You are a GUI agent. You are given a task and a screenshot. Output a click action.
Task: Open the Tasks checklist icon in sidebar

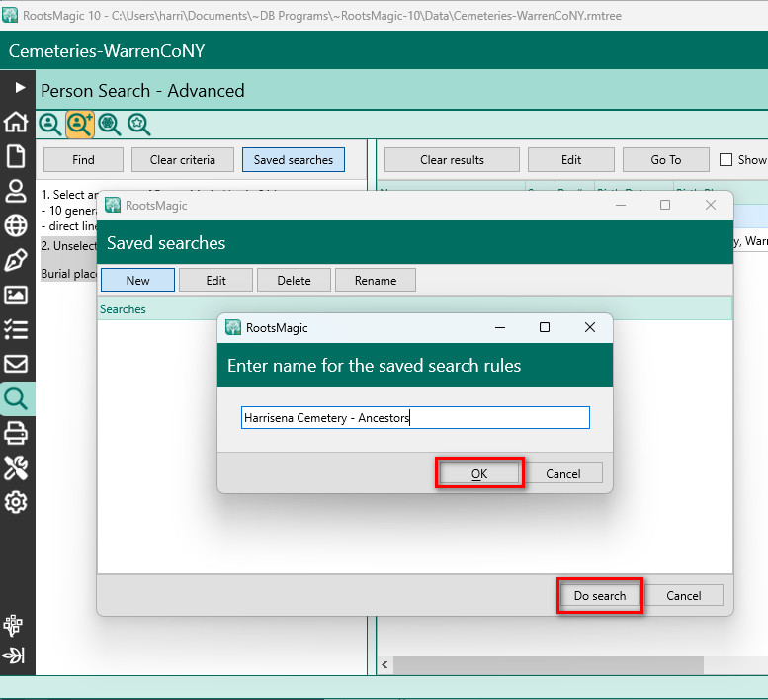[x=16, y=329]
